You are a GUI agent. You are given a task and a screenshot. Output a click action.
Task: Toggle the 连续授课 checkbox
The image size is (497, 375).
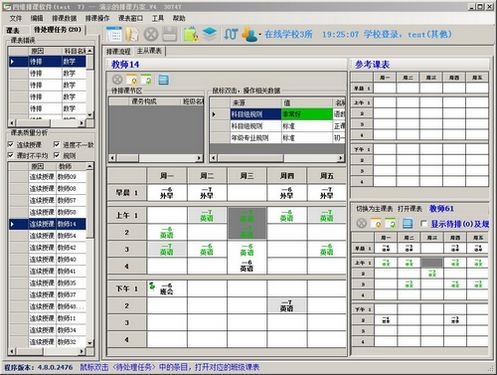pos(11,144)
